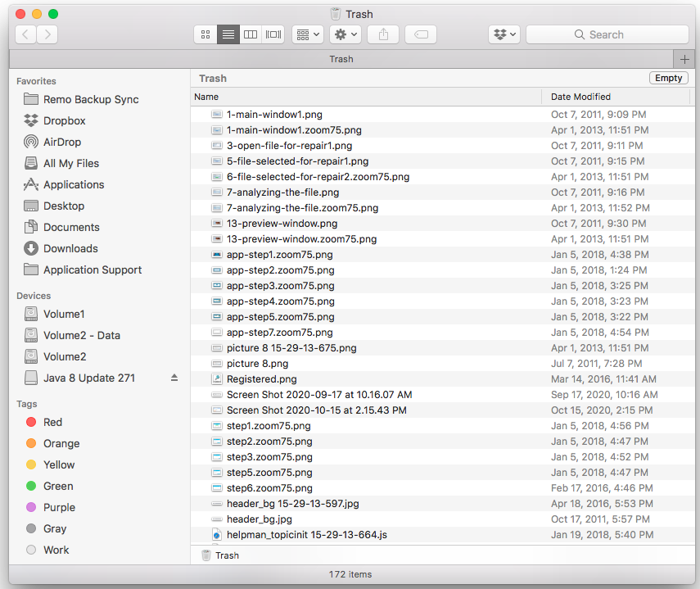
Task: Open Dropbox in the sidebar
Action: tap(65, 120)
